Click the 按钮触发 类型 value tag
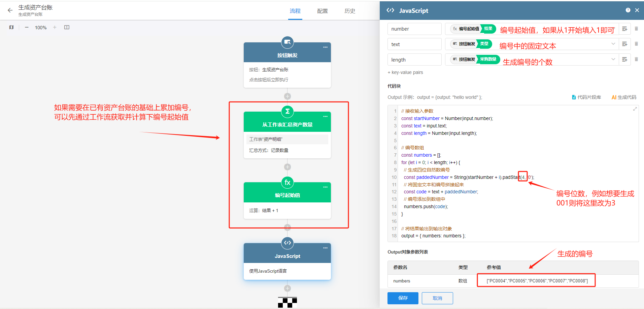644x309 pixels. 471,44
